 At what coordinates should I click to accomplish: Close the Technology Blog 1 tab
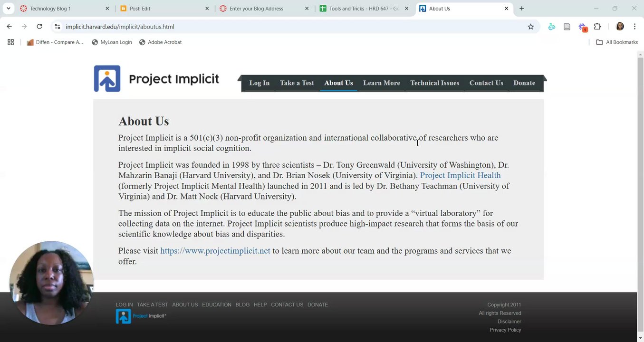107,9
